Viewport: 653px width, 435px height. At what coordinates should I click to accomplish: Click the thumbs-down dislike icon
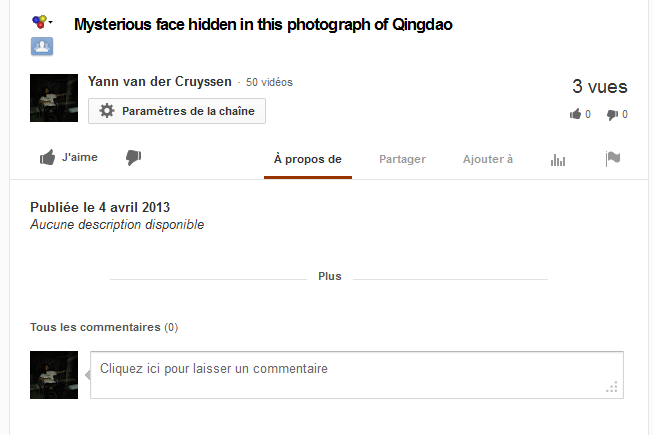(x=134, y=158)
